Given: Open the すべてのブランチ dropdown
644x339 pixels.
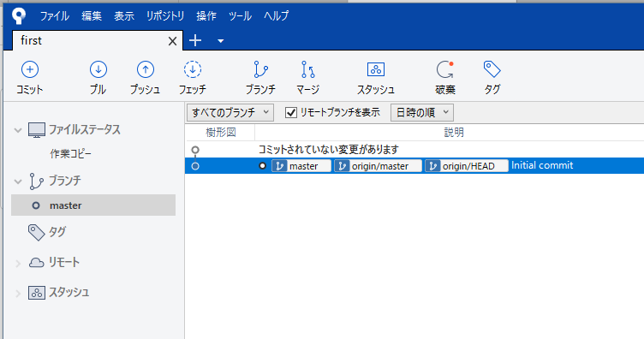Looking at the screenshot, I should pos(230,112).
